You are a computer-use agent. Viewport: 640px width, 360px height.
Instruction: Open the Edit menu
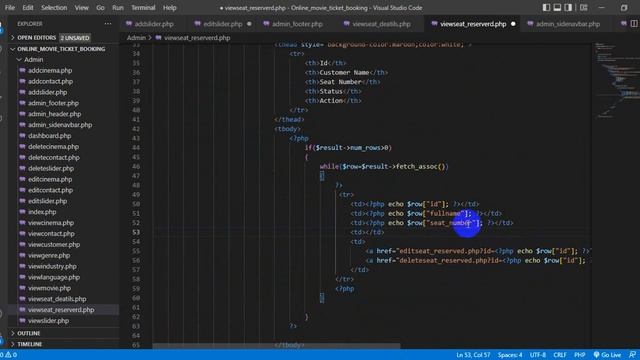[28, 8]
